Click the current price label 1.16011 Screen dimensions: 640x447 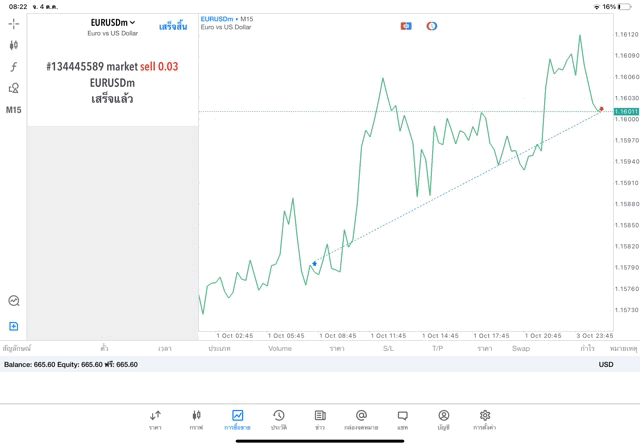coord(627,111)
